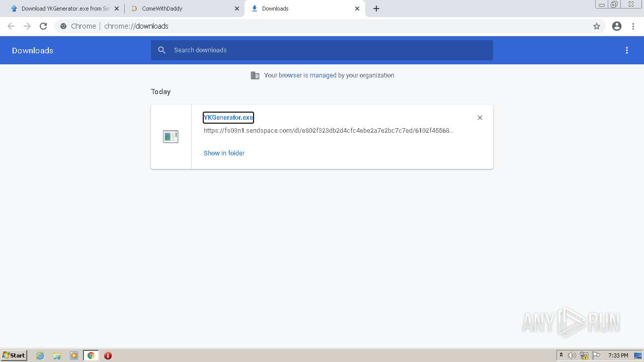Image resolution: width=644 pixels, height=362 pixels.
Task: Click the sendspace download URL text
Action: (x=328, y=131)
